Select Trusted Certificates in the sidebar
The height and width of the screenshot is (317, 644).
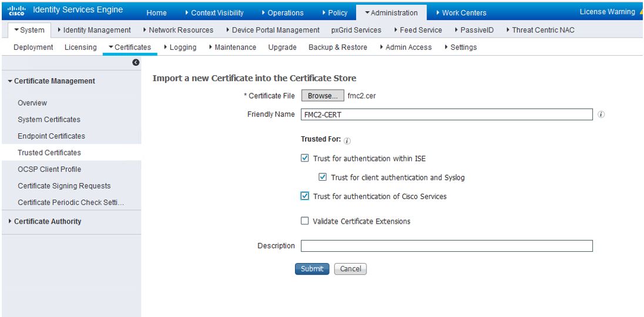click(49, 153)
